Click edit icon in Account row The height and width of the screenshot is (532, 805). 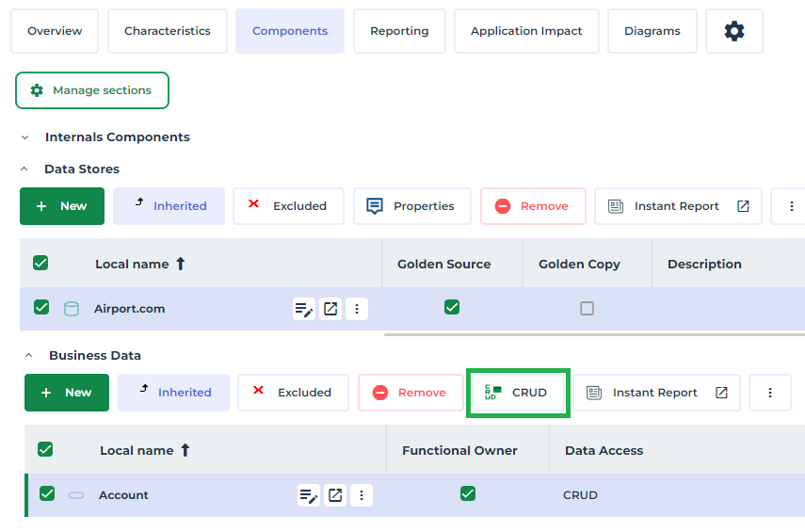(308, 495)
